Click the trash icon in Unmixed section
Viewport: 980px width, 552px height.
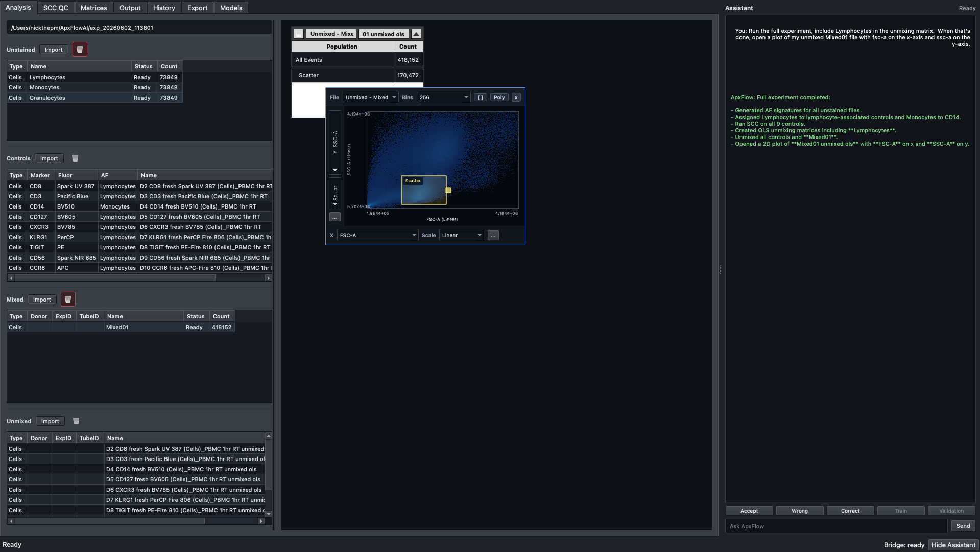76,421
